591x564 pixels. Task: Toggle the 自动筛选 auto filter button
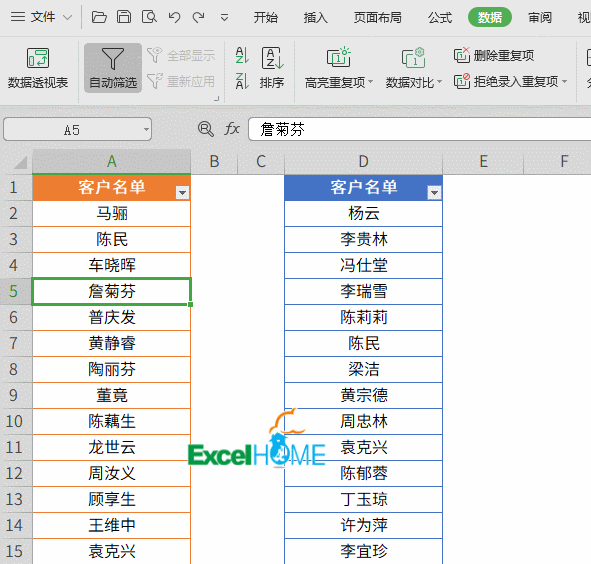point(113,68)
